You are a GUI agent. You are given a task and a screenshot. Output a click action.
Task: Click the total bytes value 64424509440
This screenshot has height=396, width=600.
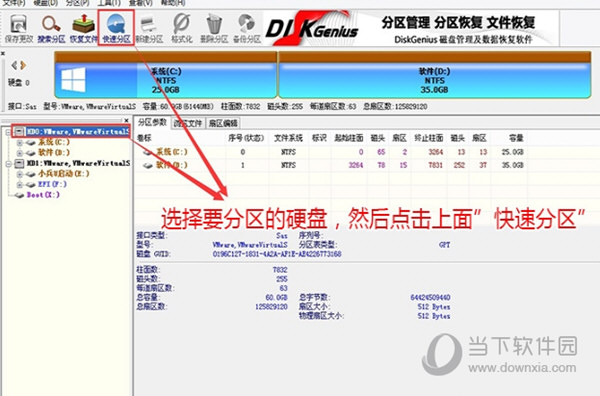(x=430, y=297)
